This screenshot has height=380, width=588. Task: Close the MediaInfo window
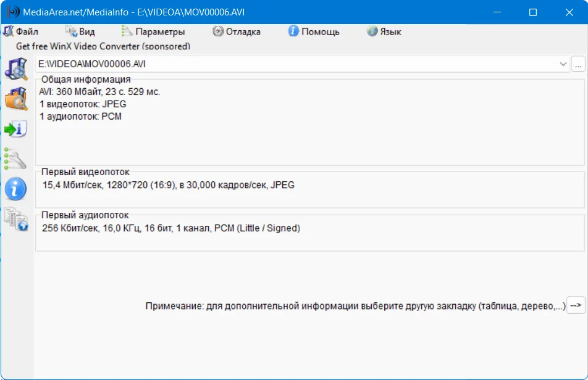pos(569,12)
